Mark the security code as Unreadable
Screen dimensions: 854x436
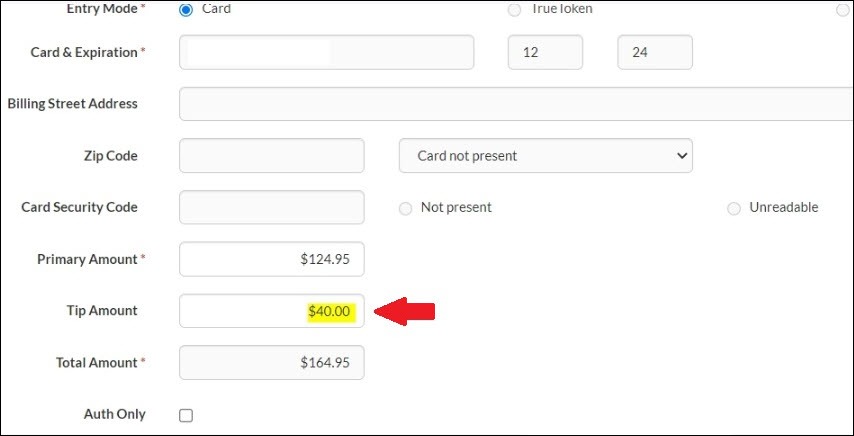tap(734, 208)
